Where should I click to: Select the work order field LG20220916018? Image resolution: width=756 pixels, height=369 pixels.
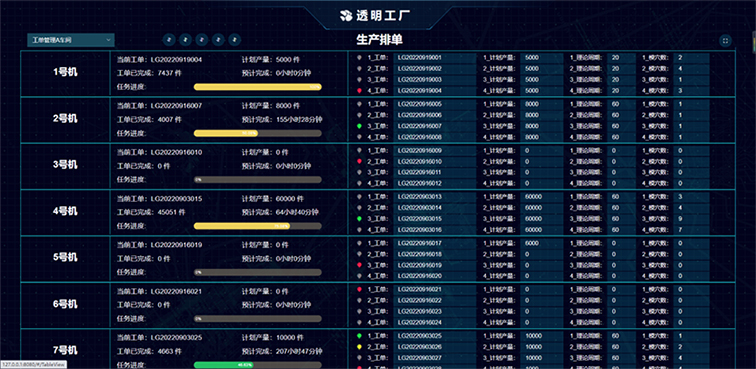[434, 254]
